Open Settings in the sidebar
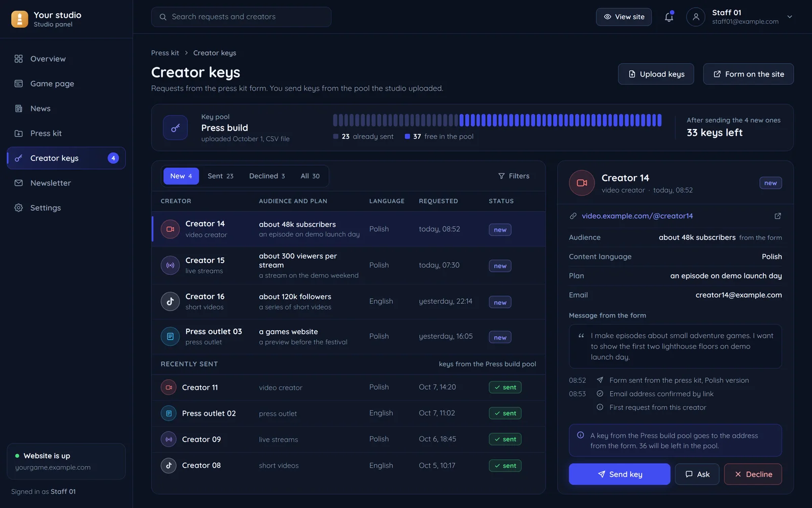812x508 pixels. click(x=66, y=208)
